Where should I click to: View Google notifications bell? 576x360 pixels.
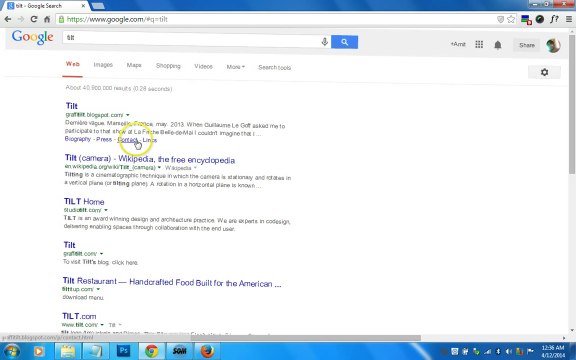(x=498, y=45)
